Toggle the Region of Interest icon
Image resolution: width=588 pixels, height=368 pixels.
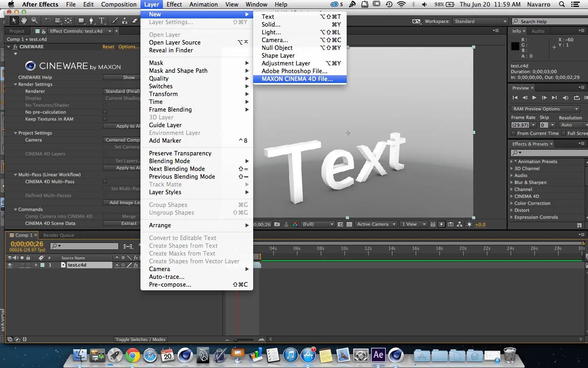[x=341, y=224]
